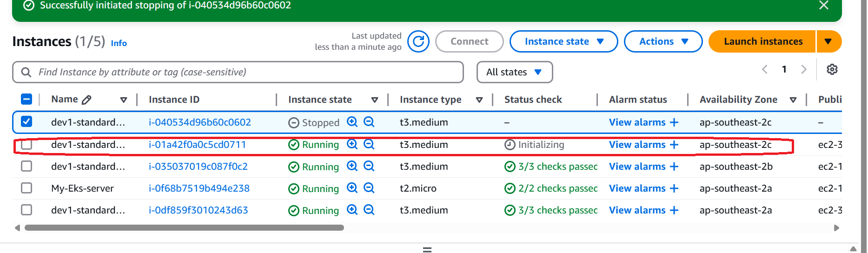Click the horizontal table scrollbar
Viewport: 868px width, 253px height.
click(x=184, y=228)
